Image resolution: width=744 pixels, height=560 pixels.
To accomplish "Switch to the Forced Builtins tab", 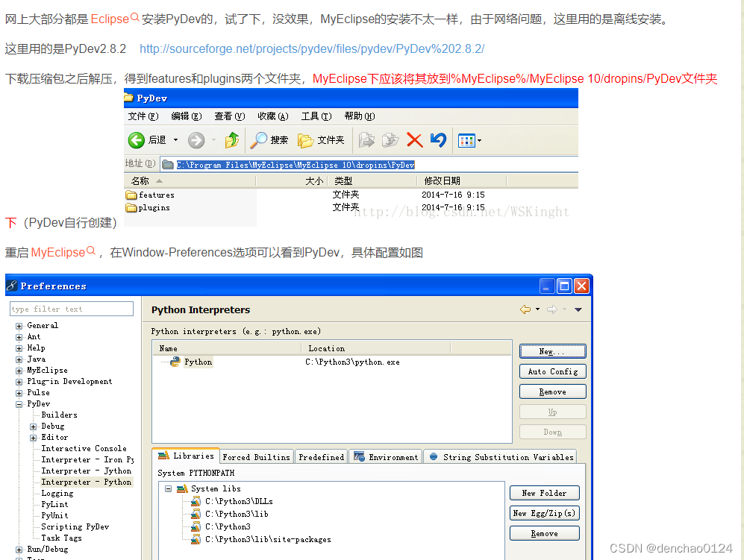I will click(256, 457).
